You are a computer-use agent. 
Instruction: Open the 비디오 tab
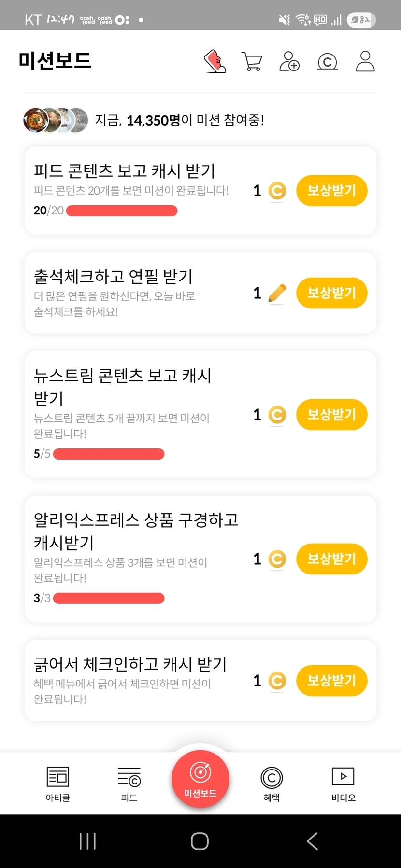tap(343, 784)
